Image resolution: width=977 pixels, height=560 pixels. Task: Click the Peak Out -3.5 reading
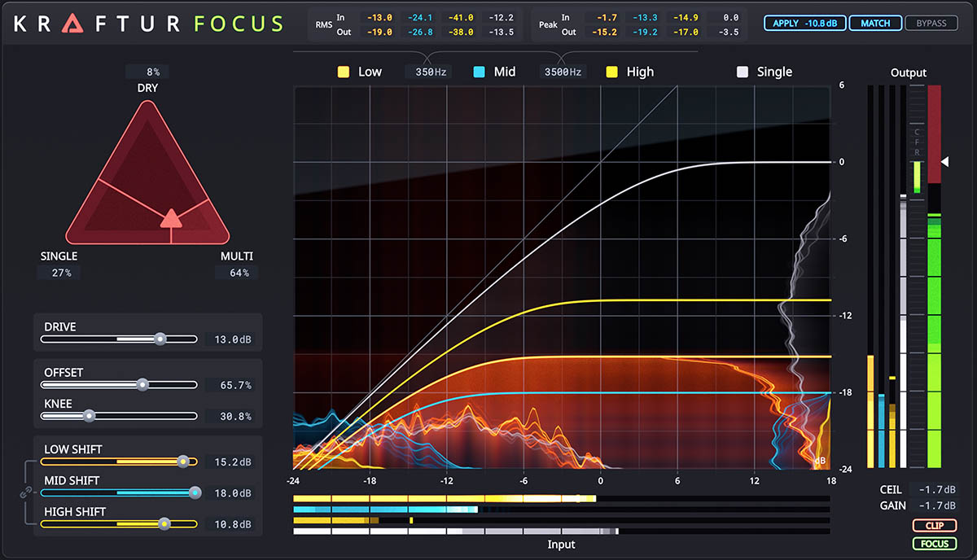[730, 32]
